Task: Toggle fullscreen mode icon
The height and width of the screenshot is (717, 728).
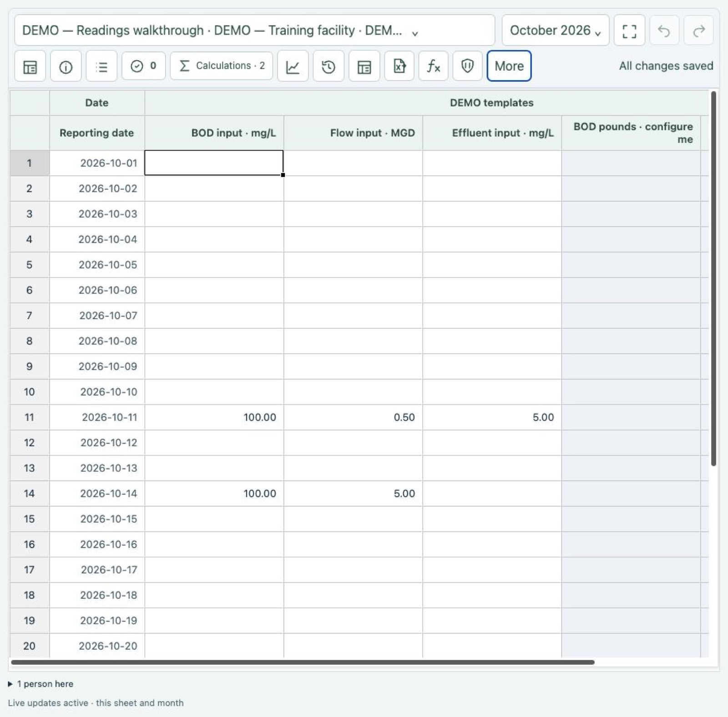Action: [629, 31]
